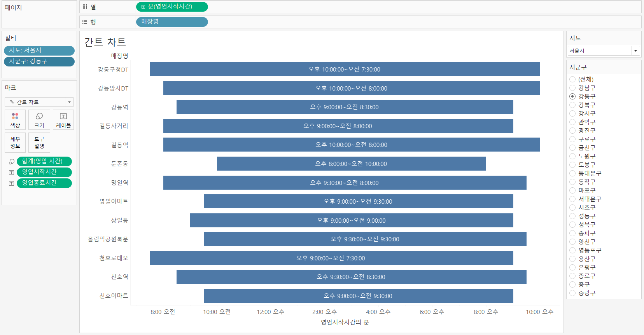Screen dimensions: 644x335
Task: Select the 강남구 radio button
Action: (x=572, y=88)
